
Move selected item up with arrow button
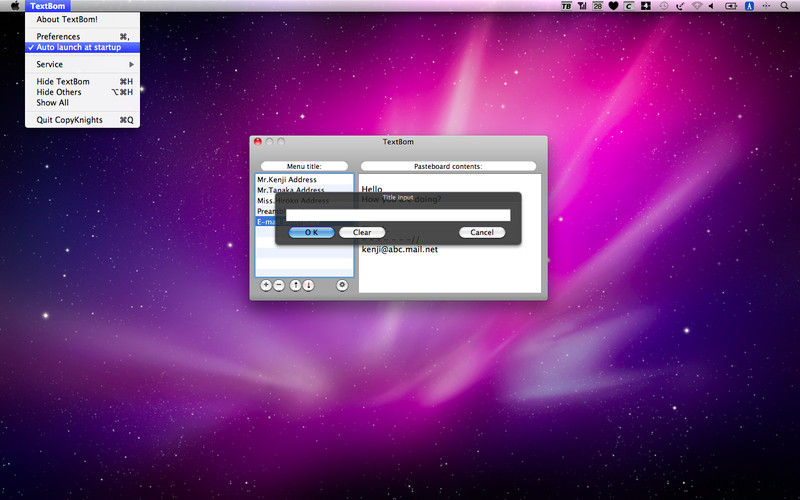(295, 285)
